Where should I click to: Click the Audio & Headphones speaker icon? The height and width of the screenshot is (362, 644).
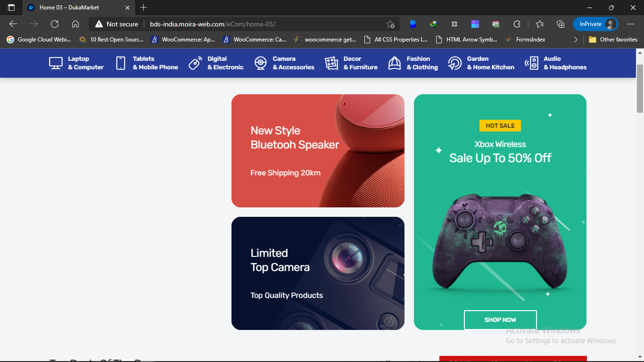(x=531, y=63)
